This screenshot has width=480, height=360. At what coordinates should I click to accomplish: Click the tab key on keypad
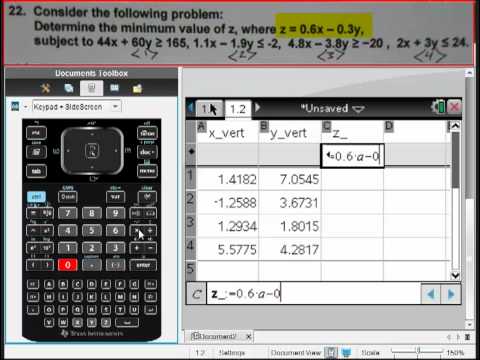36,171
